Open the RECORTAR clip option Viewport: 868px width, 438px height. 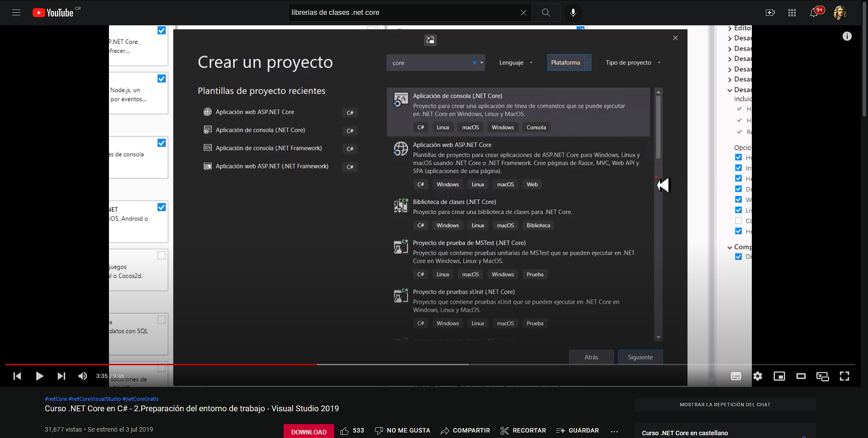point(523,431)
